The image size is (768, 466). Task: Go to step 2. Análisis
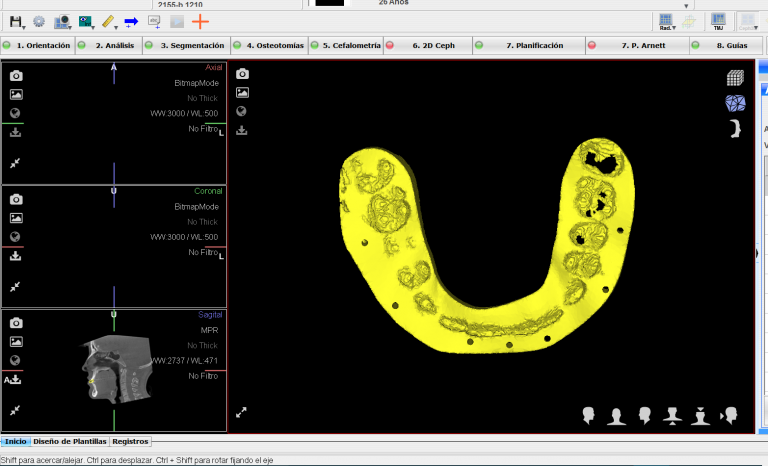tap(109, 46)
